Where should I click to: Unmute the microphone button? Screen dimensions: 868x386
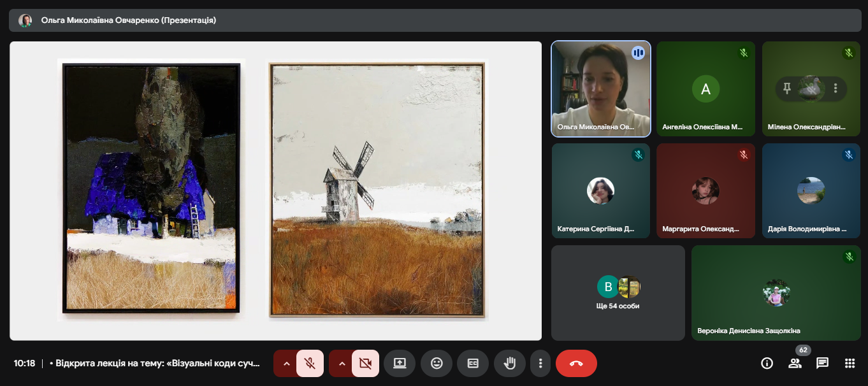310,364
